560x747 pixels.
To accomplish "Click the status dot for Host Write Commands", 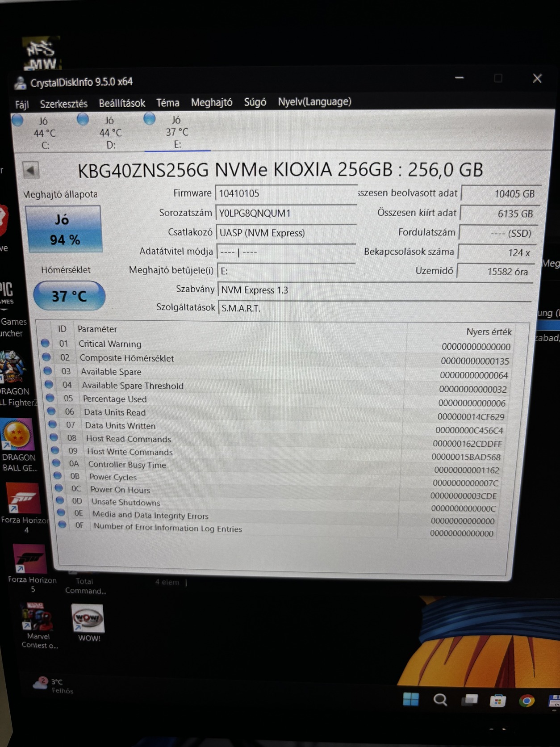I will (x=55, y=450).
